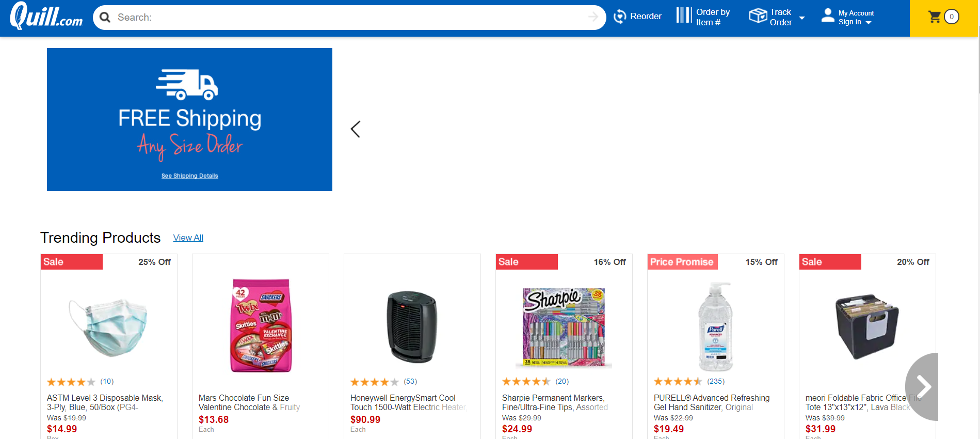980x439 pixels.
Task: Go to previous banner slide
Action: [x=356, y=129]
